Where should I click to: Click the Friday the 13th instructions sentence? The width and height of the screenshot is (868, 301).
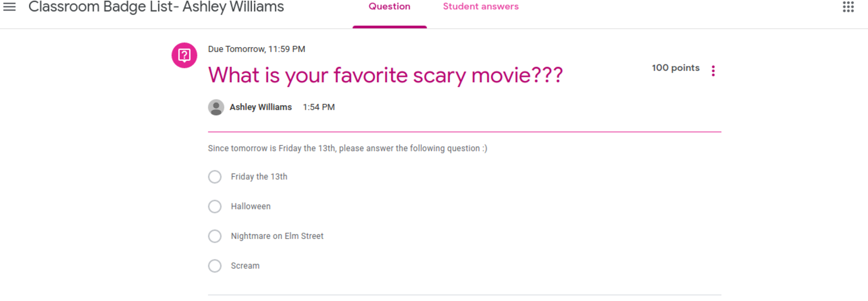coord(348,148)
